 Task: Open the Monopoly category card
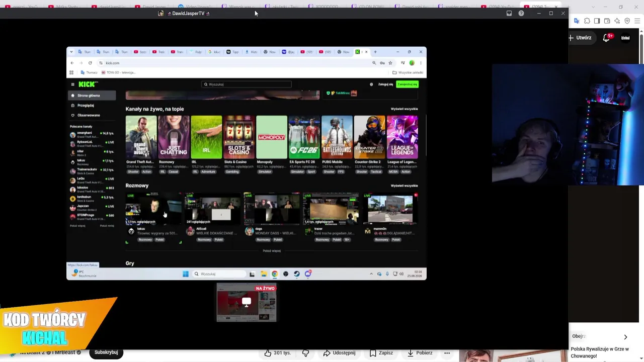272,137
